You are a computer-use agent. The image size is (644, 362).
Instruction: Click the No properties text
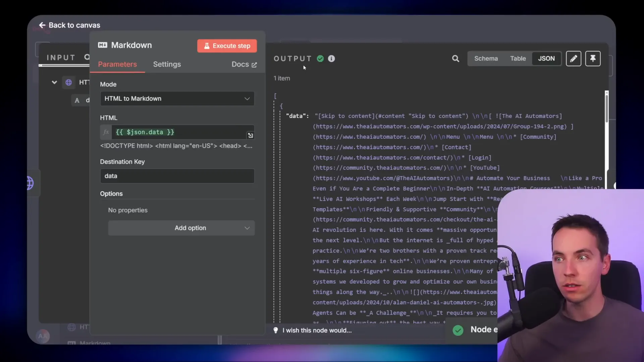pos(128,210)
